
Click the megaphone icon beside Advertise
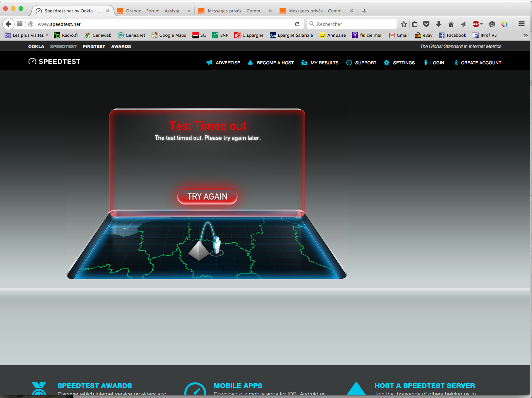click(209, 62)
